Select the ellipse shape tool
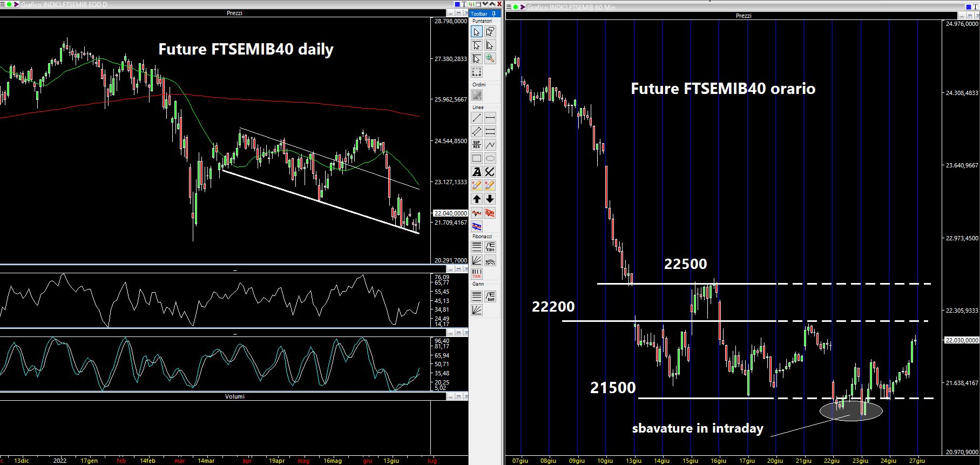This screenshot has height=465, width=980. [x=490, y=158]
